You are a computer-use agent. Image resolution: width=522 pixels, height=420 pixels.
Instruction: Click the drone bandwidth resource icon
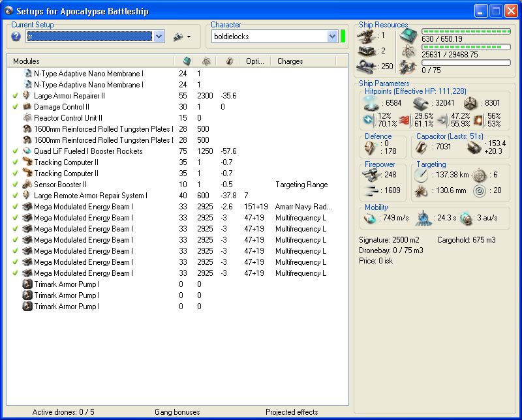[x=408, y=67]
